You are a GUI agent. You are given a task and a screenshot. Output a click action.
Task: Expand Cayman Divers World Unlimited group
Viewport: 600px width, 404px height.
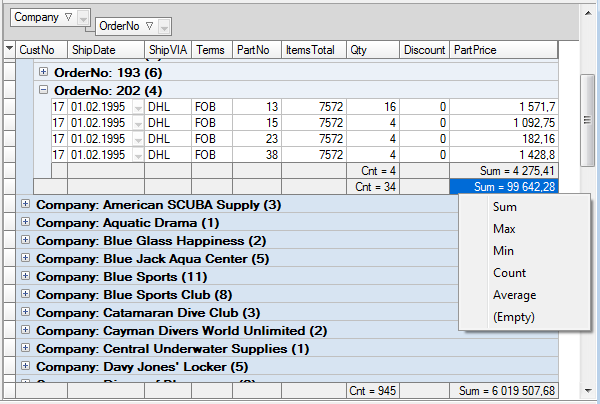[25, 331]
